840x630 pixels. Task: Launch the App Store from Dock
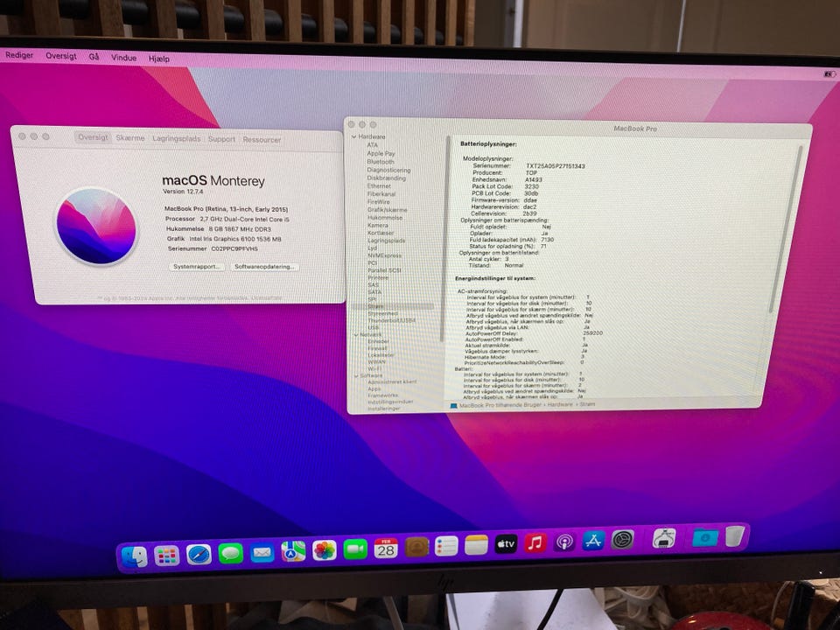coord(593,541)
